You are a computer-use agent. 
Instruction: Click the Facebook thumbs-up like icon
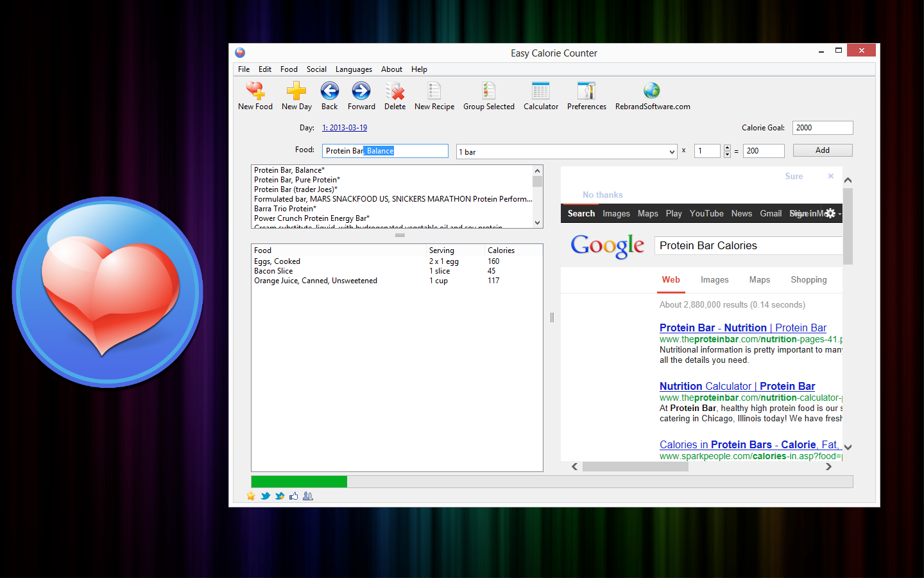pos(294,496)
